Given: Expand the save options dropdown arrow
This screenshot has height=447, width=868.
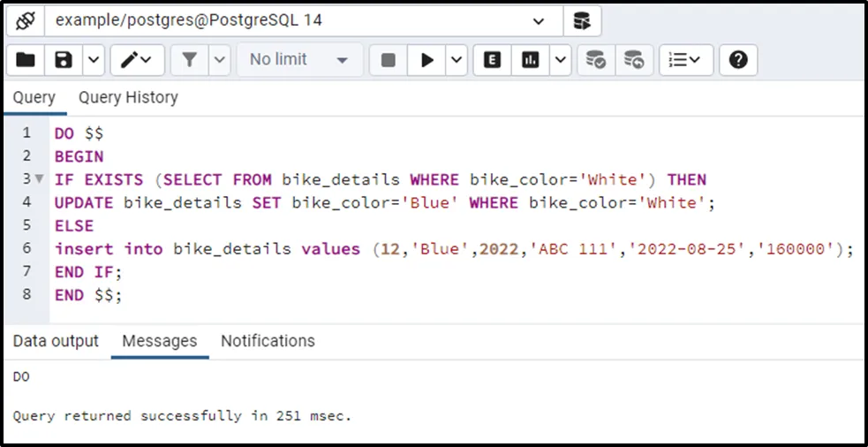Looking at the screenshot, I should [94, 60].
